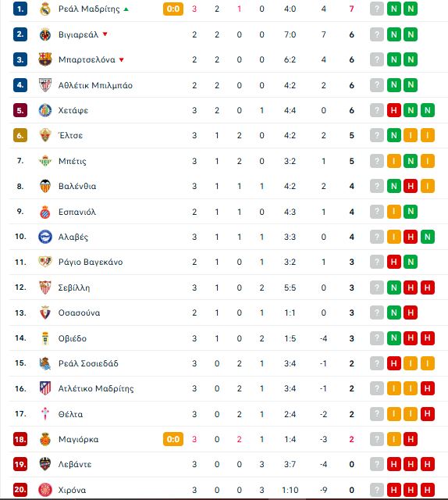448x500 pixels.
Task: Click the Real Madrid club crest
Action: (45, 9)
